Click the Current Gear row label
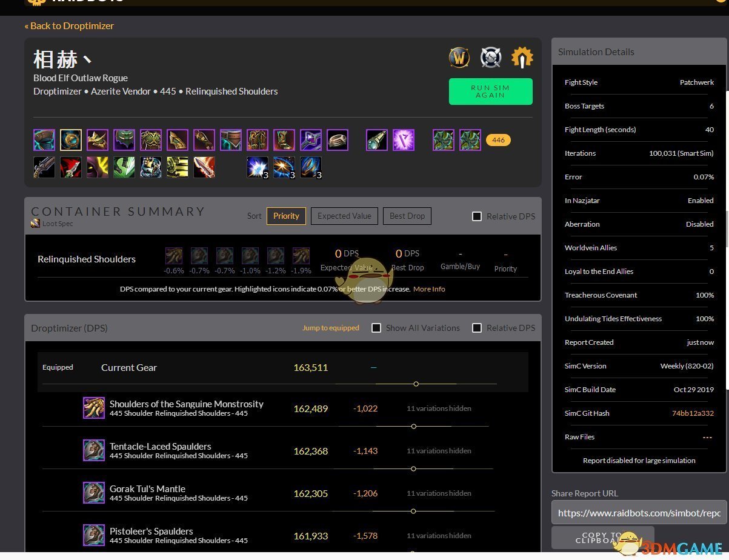Screen dimensions: 729x560 (x=129, y=367)
